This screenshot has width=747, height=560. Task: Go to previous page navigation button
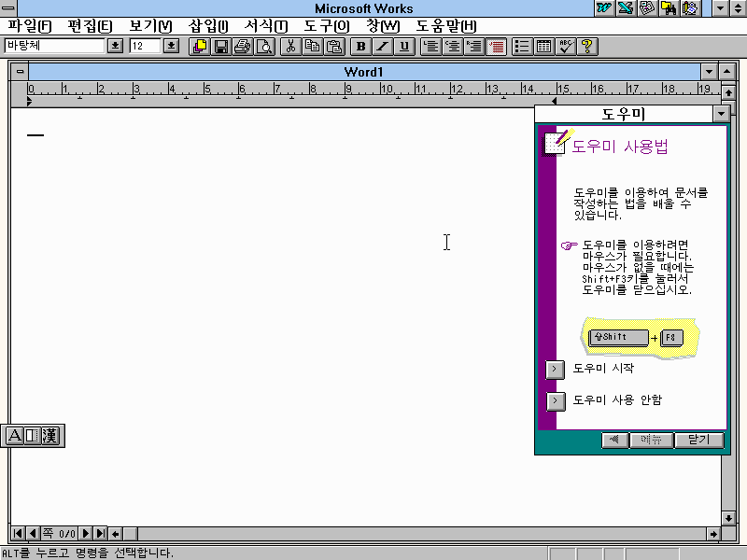click(33, 533)
